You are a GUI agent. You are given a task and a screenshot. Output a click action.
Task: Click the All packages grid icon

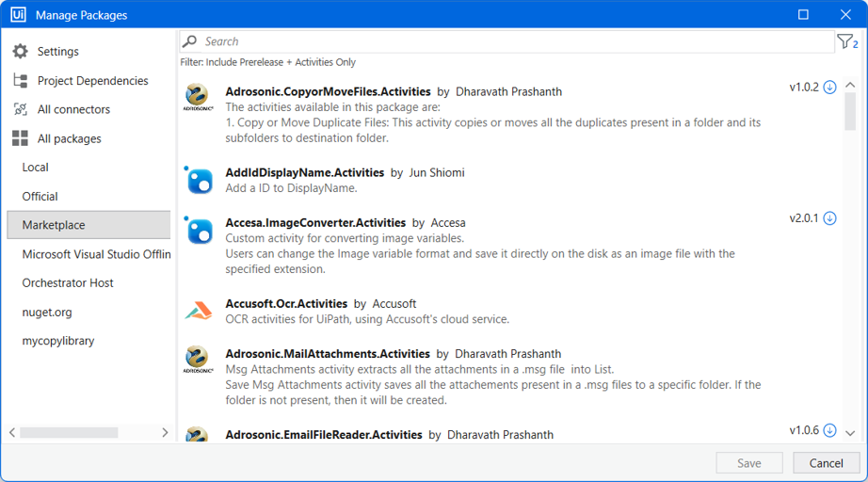tap(20, 138)
